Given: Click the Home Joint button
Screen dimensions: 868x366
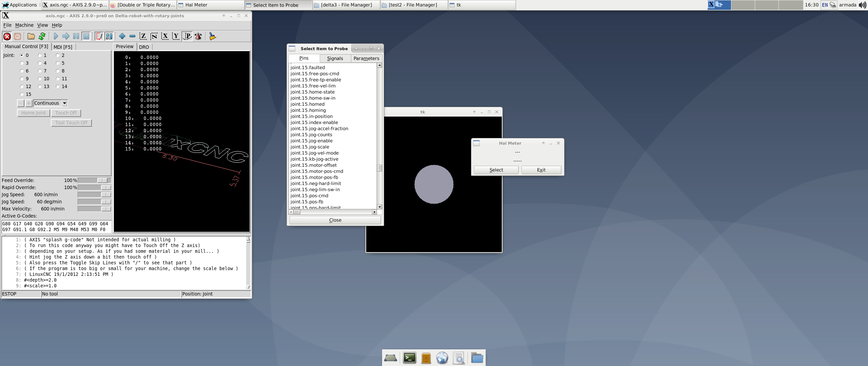Looking at the screenshot, I should tap(34, 113).
